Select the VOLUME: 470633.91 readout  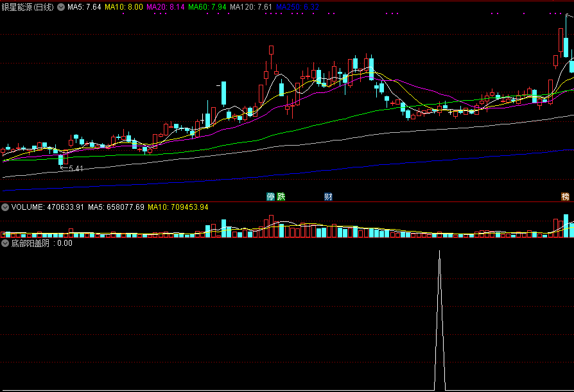click(x=48, y=207)
